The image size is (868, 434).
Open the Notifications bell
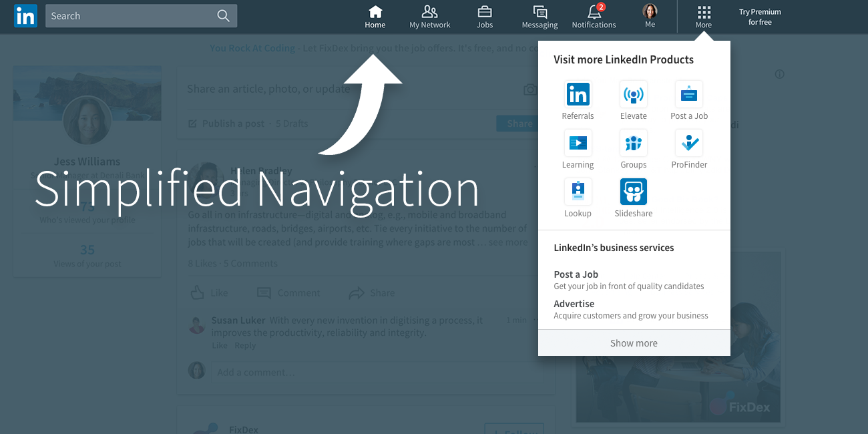[594, 17]
